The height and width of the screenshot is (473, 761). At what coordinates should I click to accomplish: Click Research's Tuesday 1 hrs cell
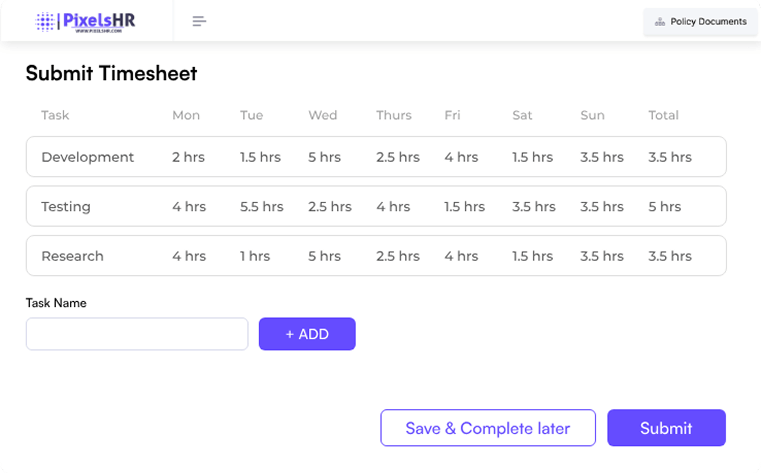255,256
